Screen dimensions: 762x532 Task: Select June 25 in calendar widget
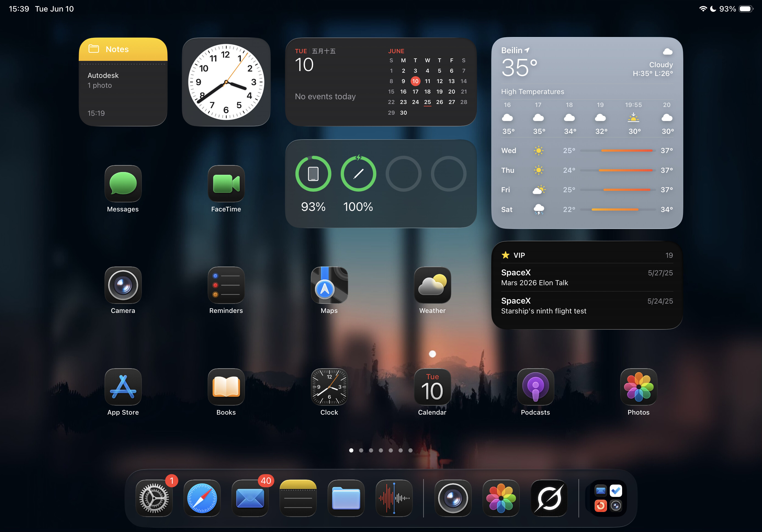pos(427,102)
